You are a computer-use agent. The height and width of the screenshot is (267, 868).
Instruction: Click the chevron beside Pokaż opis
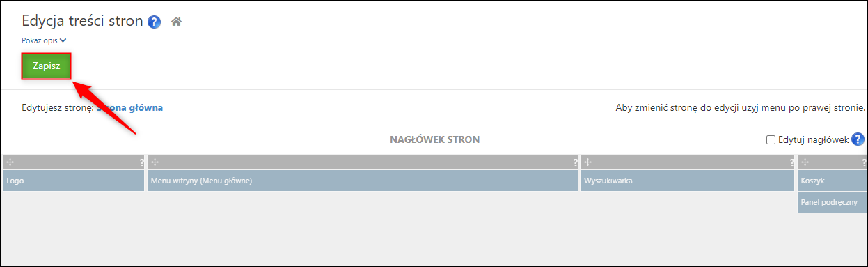coord(63,40)
